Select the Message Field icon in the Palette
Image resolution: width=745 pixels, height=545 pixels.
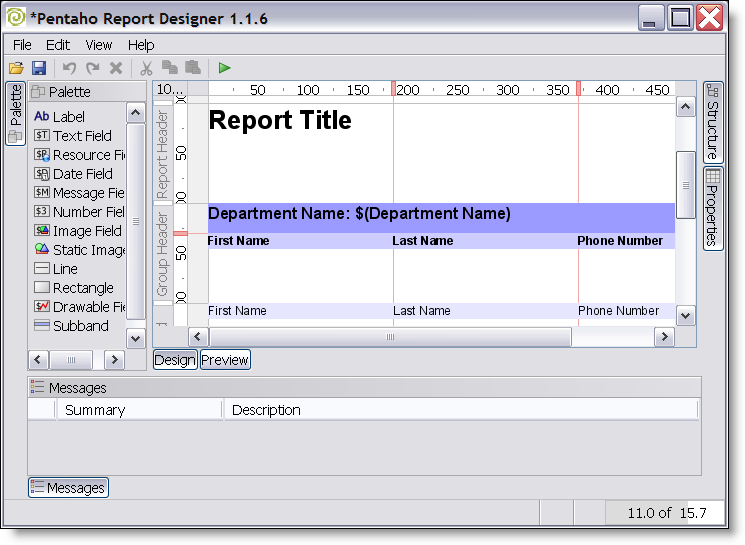click(x=42, y=192)
